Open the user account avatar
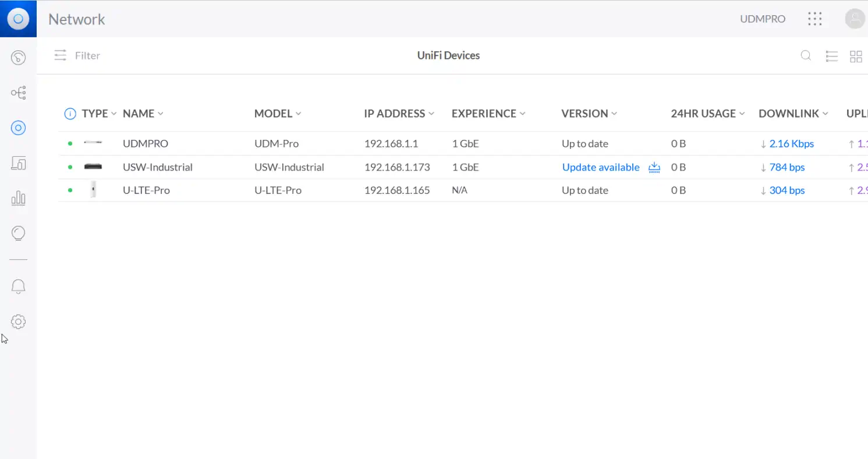This screenshot has height=459, width=868. [855, 19]
